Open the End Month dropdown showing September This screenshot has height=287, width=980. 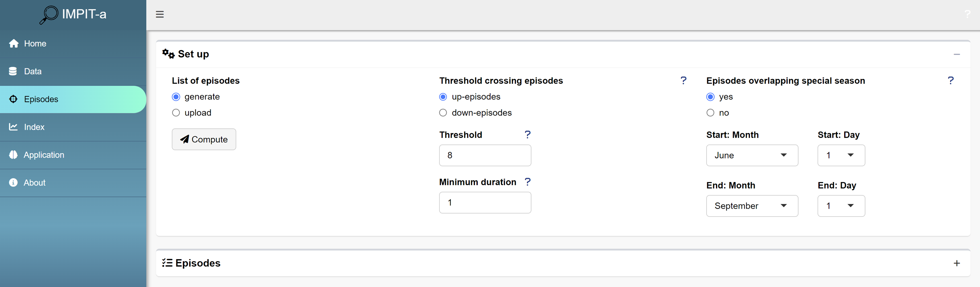[752, 206]
